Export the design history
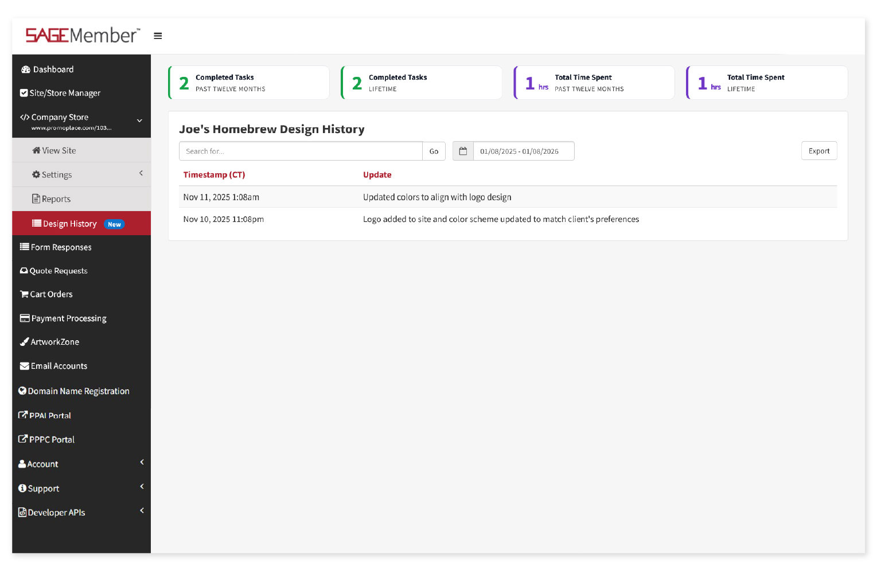877x588 pixels. pyautogui.click(x=819, y=151)
